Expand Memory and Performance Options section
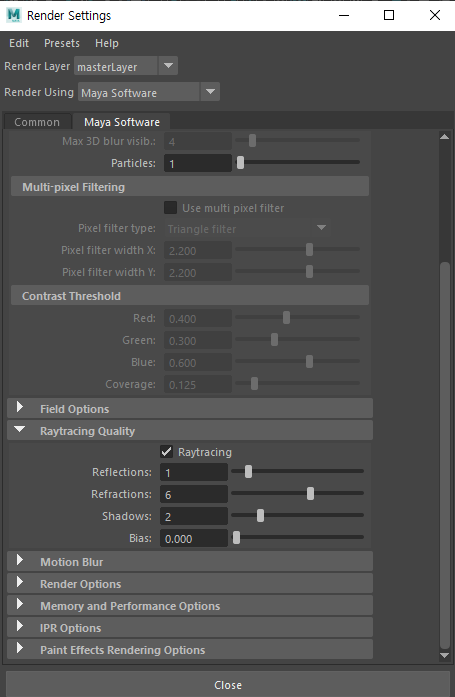The height and width of the screenshot is (697, 455). 190,605
